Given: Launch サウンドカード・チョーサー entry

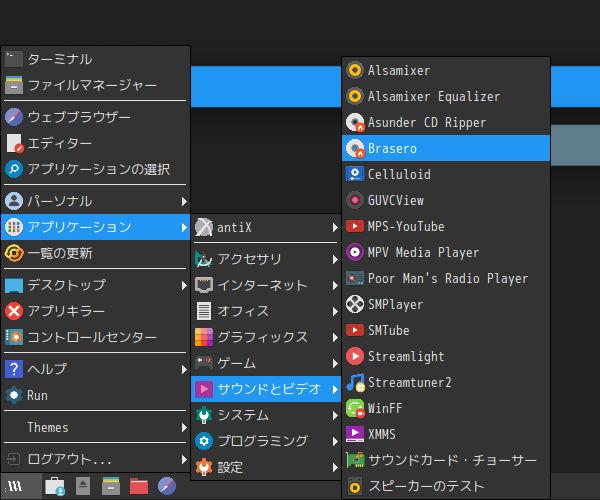Looking at the screenshot, I should coord(446,461).
